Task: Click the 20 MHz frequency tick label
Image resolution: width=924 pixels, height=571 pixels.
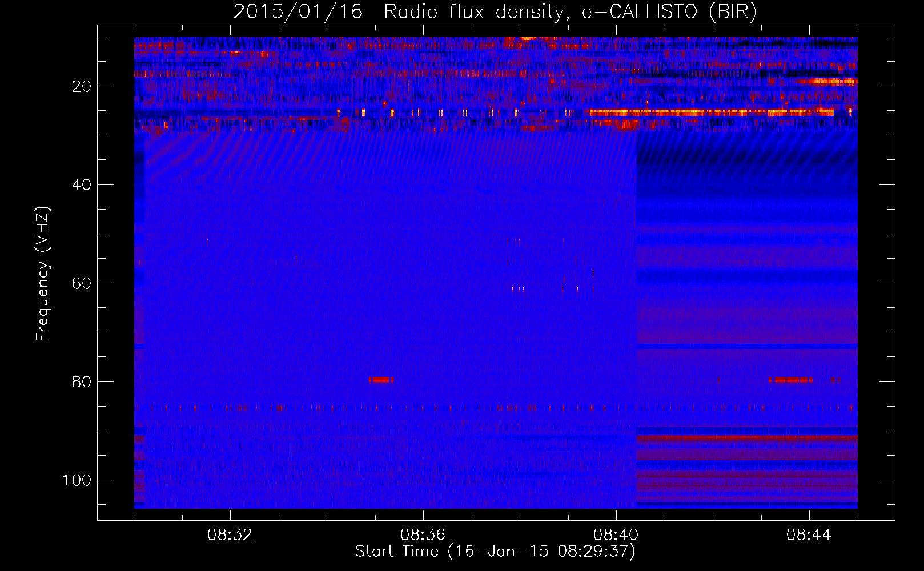Action: [x=82, y=86]
